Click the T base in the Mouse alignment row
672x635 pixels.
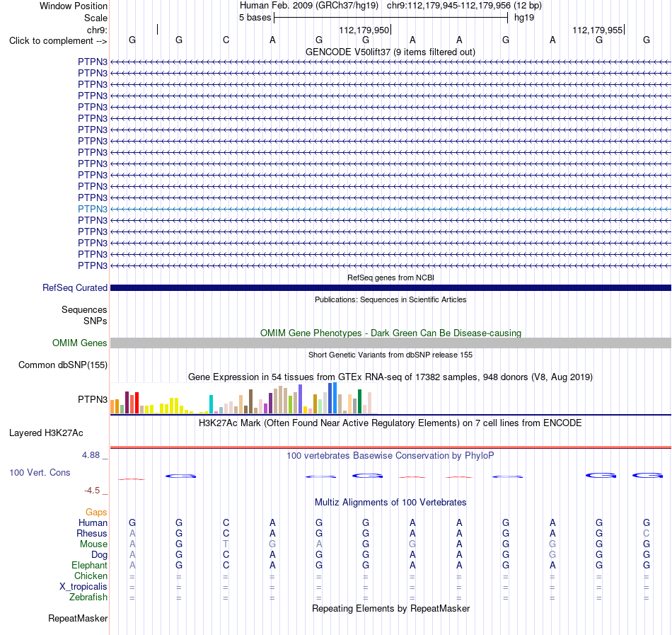click(x=226, y=544)
